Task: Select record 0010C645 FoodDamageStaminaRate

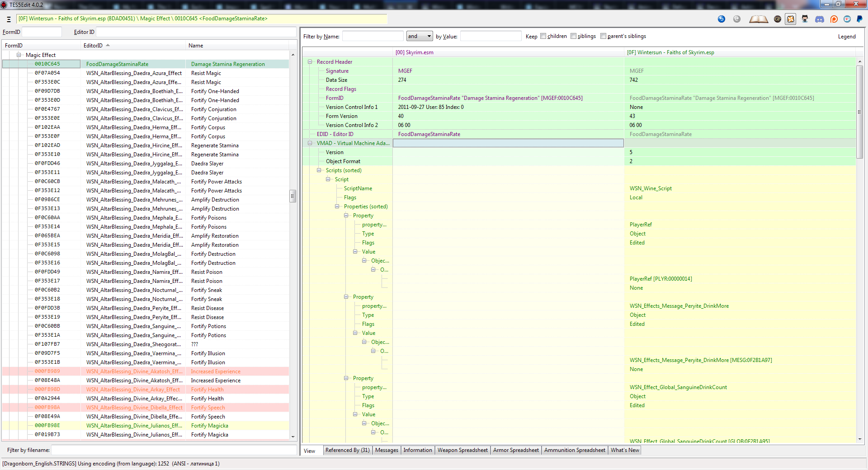Action: (146, 64)
